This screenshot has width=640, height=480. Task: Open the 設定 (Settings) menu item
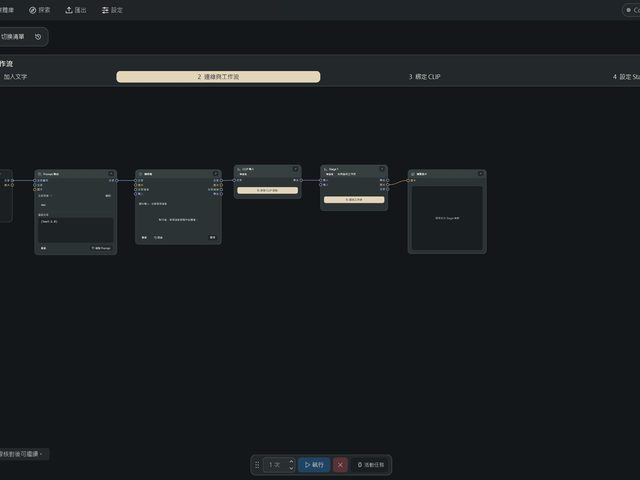[x=112, y=10]
